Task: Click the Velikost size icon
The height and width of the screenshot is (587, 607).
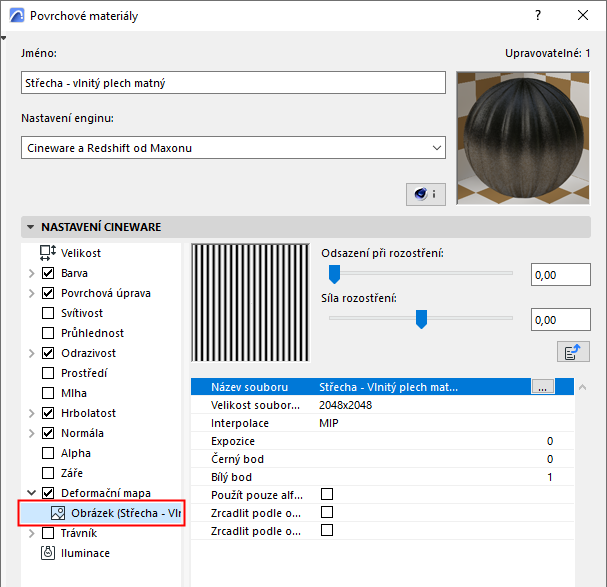Action: pos(48,253)
